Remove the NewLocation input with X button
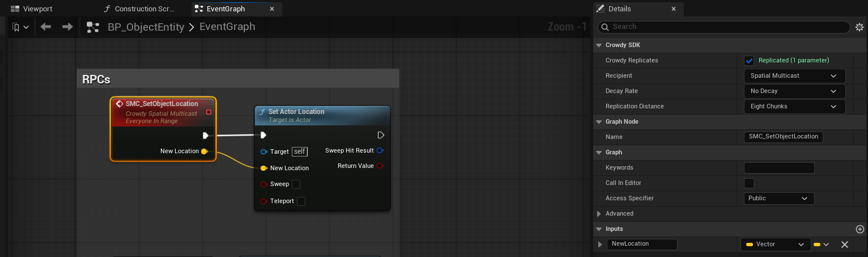Screen dimensions: 868x257 tap(844, 245)
